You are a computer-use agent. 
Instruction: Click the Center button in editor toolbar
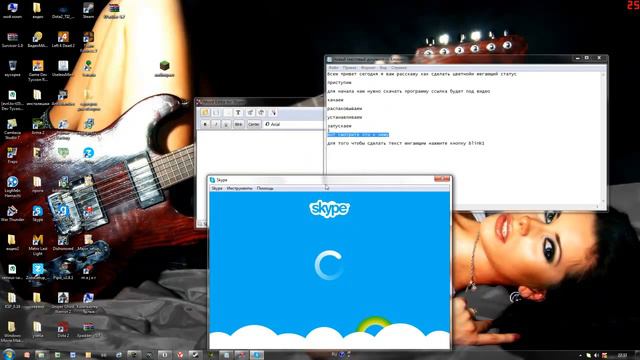coord(253,124)
